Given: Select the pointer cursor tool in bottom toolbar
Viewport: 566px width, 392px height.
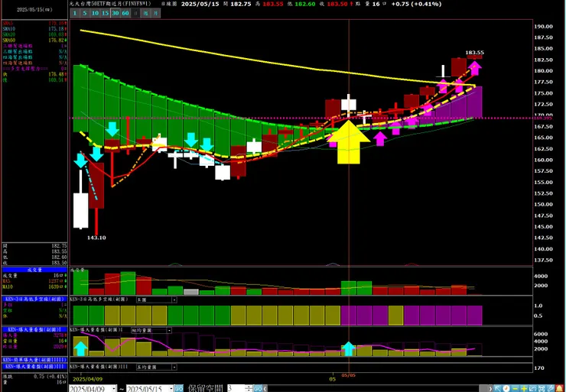Looking at the screenshot, I should [x=497, y=389].
